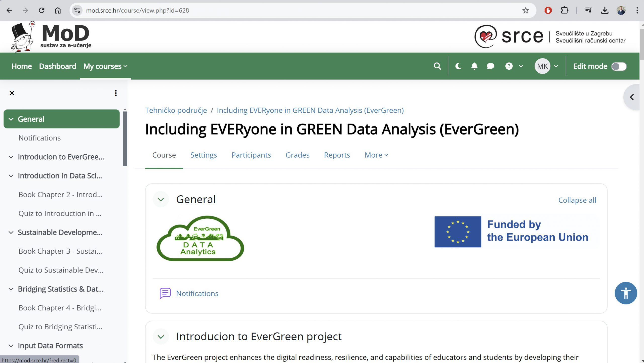Open the Chrome three-dot menu
The height and width of the screenshot is (363, 644).
click(637, 10)
